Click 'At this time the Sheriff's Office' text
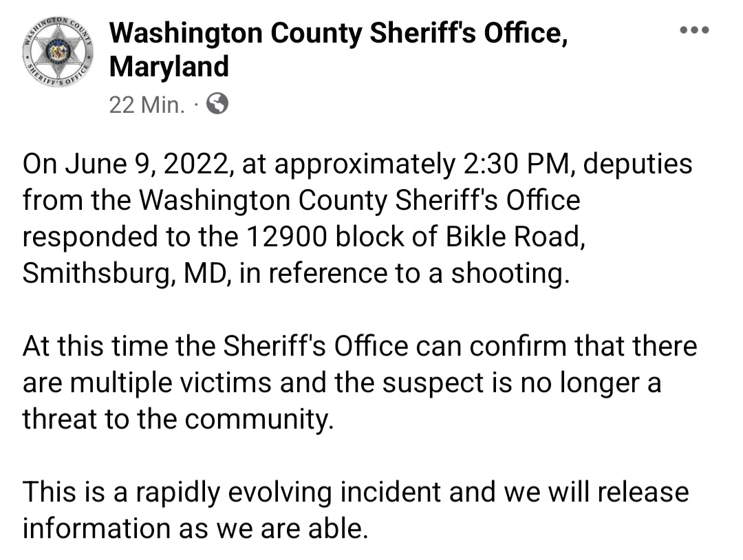 pos(215,346)
